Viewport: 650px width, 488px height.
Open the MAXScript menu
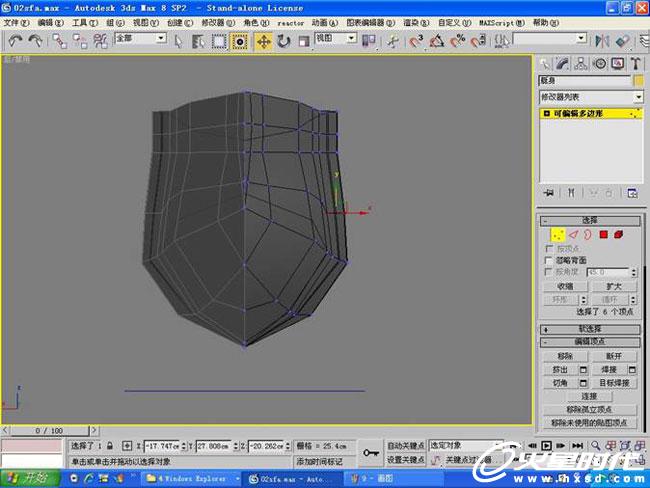[x=502, y=23]
